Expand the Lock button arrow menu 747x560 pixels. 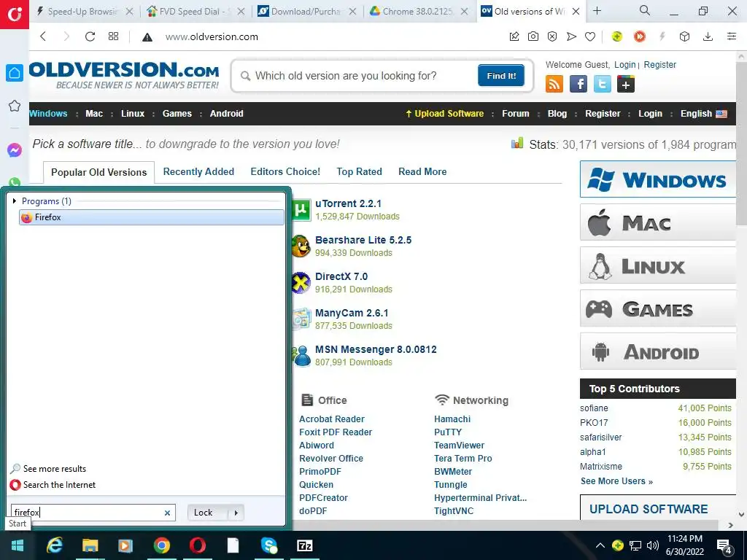[x=236, y=513]
